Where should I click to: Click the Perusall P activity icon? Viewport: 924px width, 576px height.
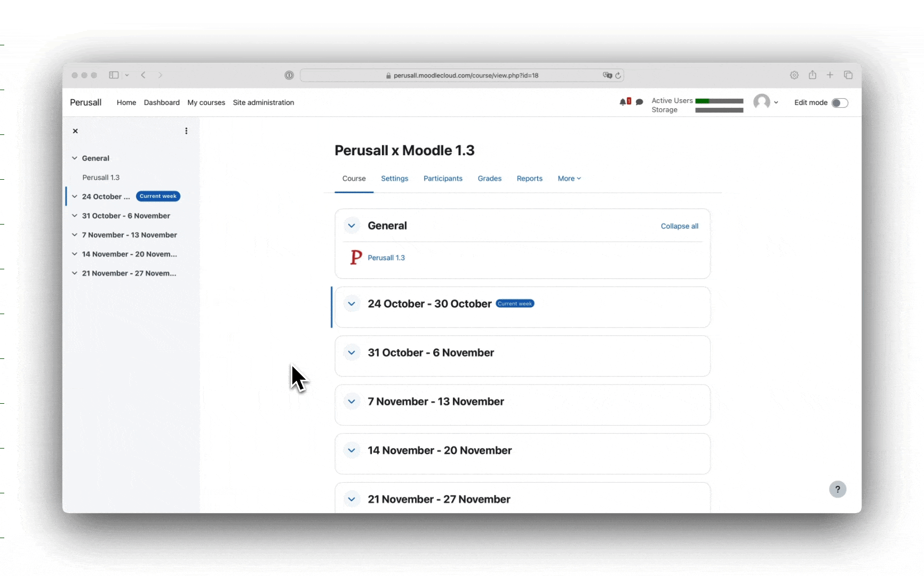[356, 258]
